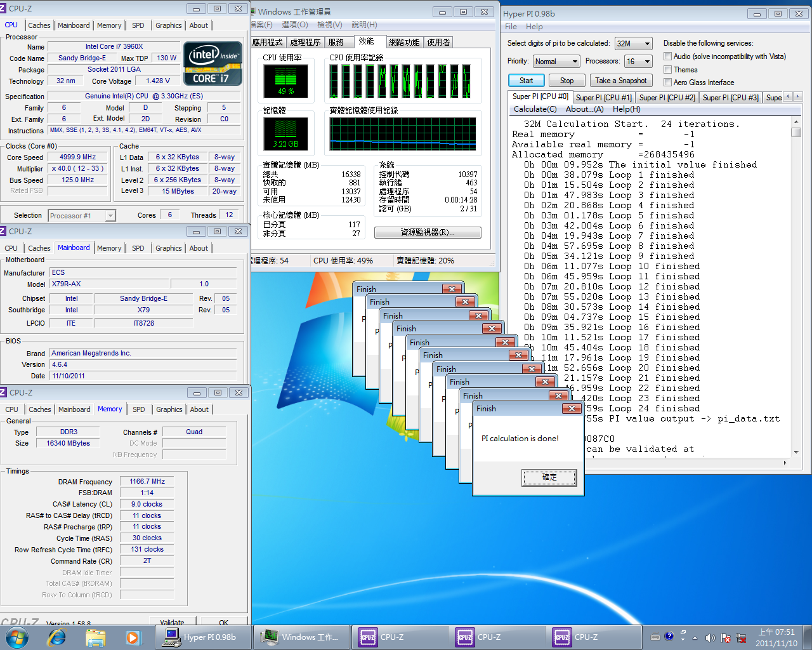Switch to Super PI [CPU #1] tab
Screen dimensions: 812x650
[603, 97]
